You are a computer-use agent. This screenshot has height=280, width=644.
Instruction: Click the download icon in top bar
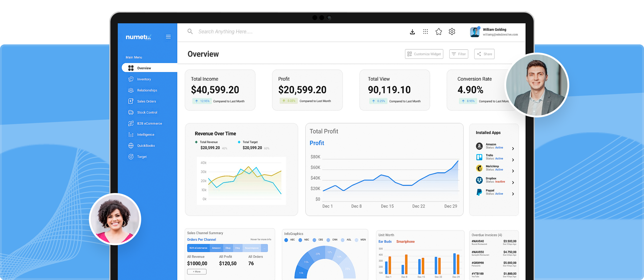(x=412, y=32)
